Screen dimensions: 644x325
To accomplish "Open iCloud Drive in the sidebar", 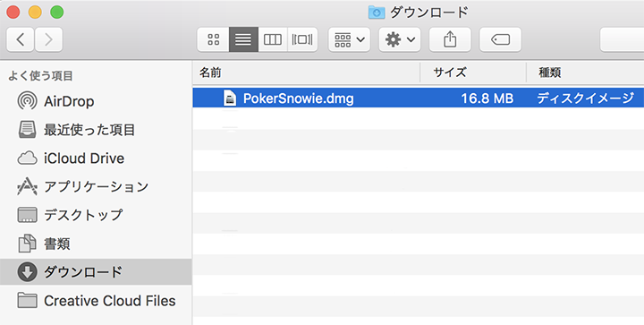I will click(x=96, y=158).
